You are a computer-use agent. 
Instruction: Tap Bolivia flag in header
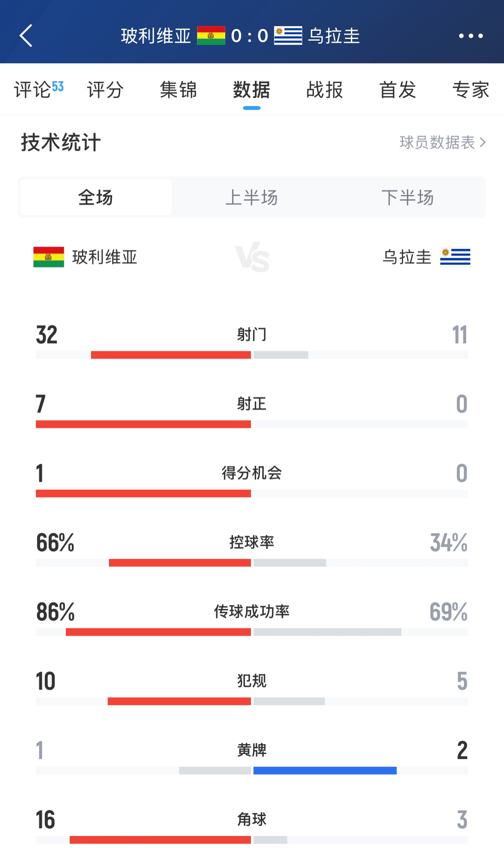pyautogui.click(x=211, y=36)
